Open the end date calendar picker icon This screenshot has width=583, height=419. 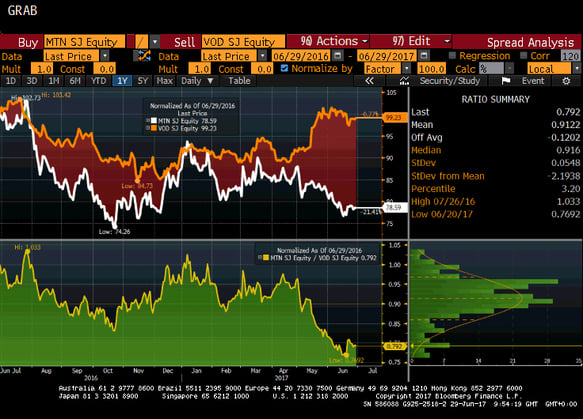coord(423,56)
